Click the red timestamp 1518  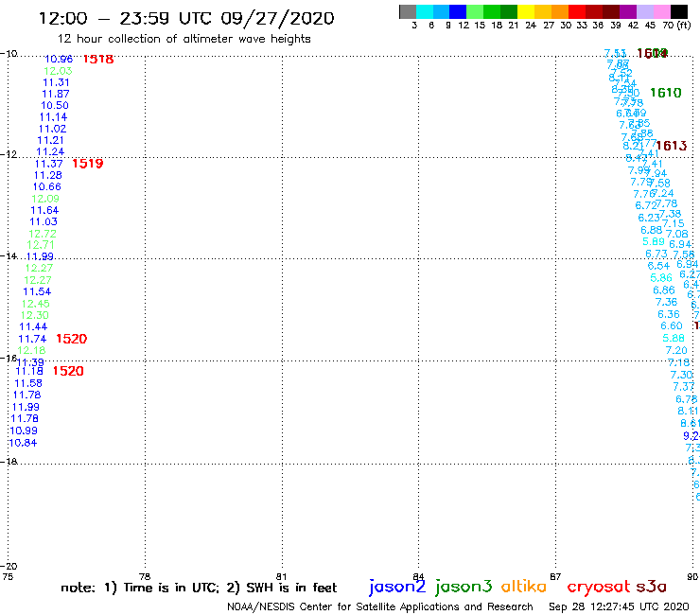(x=98, y=59)
